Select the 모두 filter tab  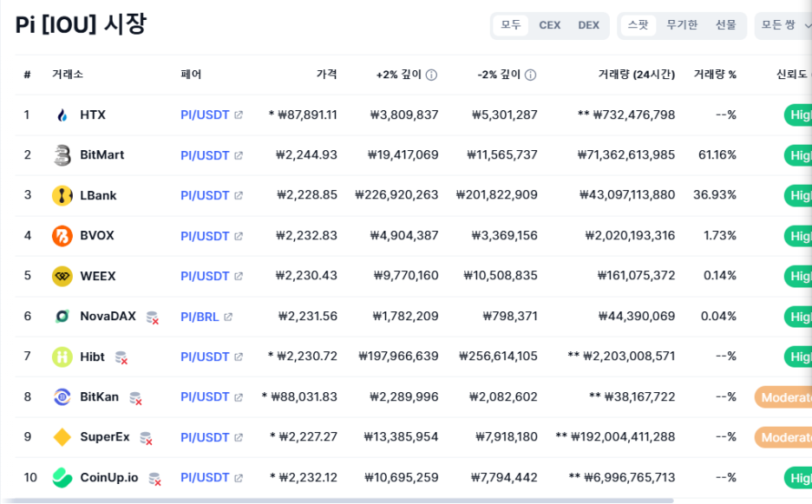[x=511, y=25]
